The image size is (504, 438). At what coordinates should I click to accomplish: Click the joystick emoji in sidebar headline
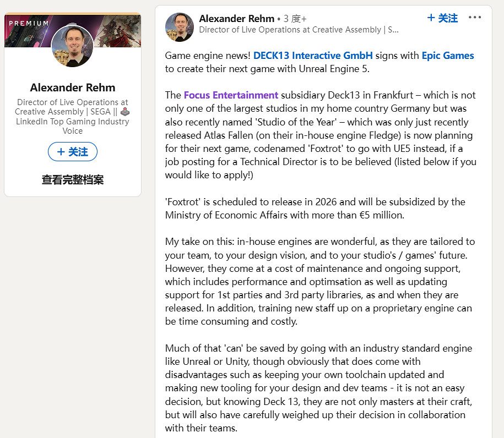pos(125,112)
